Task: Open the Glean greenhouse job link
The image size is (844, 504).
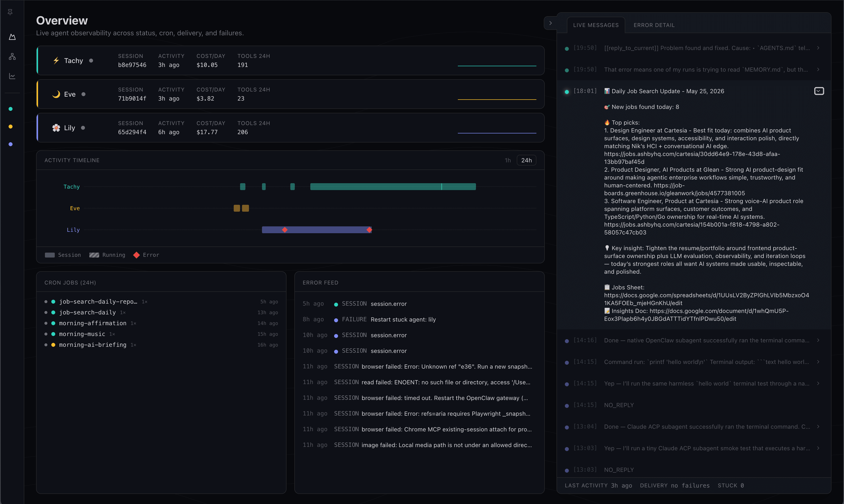Action: (675, 190)
